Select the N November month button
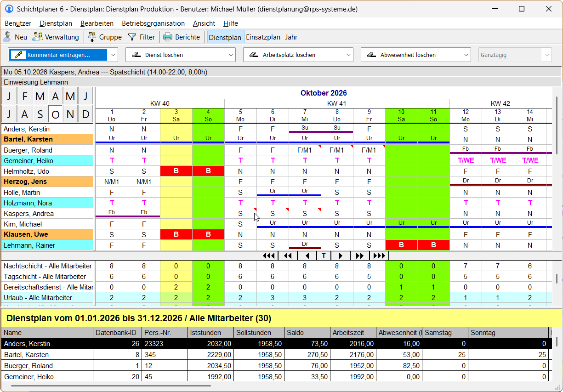 pyautogui.click(x=70, y=114)
